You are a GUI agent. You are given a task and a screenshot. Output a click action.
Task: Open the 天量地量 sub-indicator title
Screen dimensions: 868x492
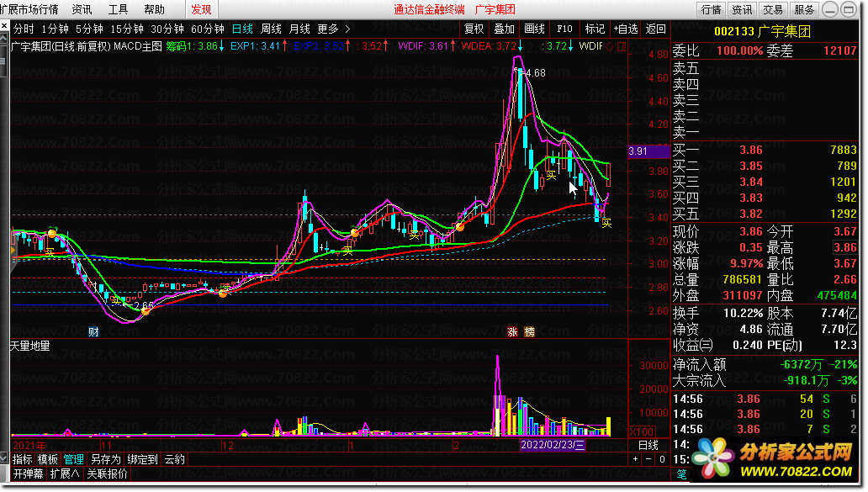[x=30, y=346]
